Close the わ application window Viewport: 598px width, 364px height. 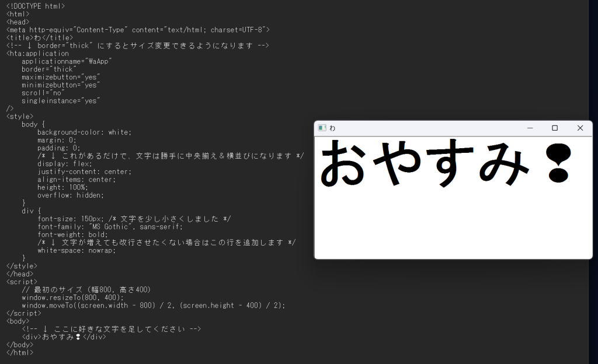(580, 128)
